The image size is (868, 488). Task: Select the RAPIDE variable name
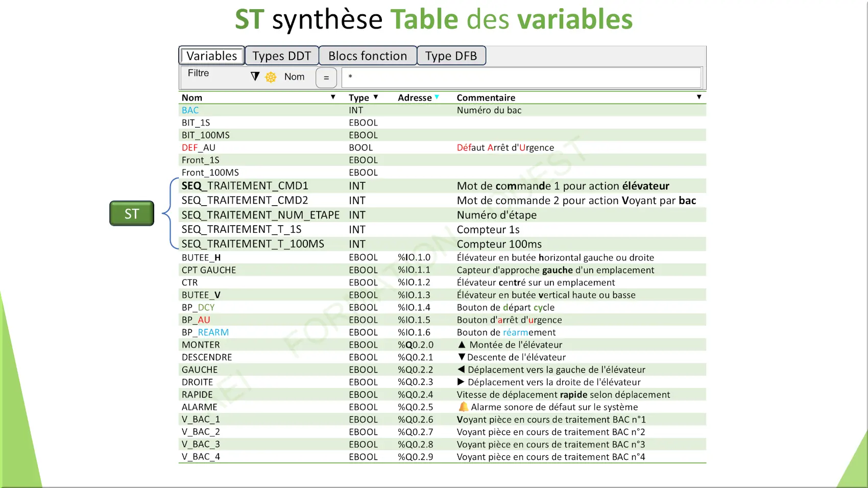(197, 395)
